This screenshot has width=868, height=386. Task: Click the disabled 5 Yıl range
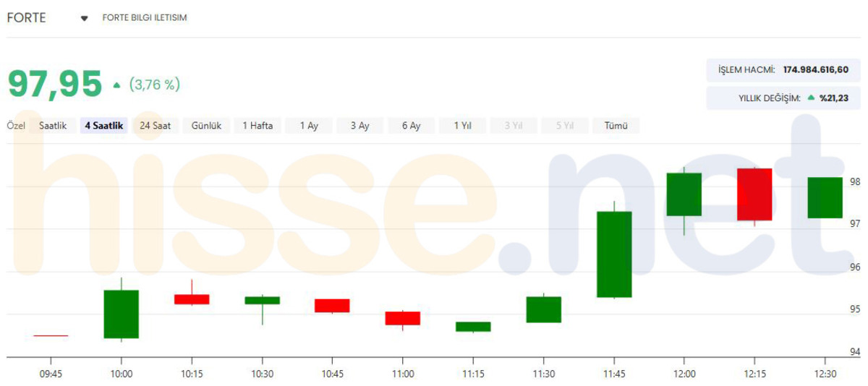[x=565, y=126]
